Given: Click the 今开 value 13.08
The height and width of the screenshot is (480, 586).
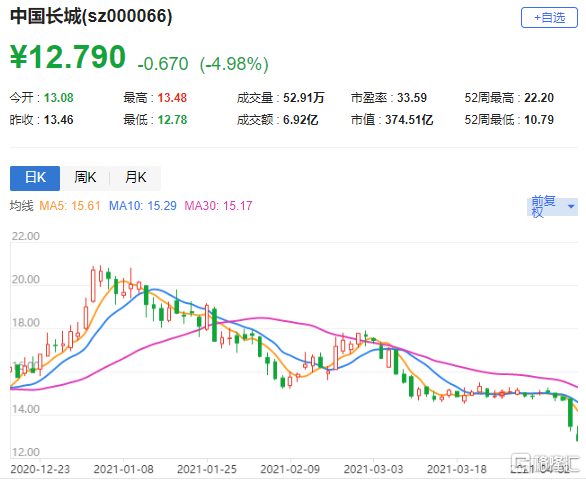Looking at the screenshot, I should pyautogui.click(x=59, y=98).
